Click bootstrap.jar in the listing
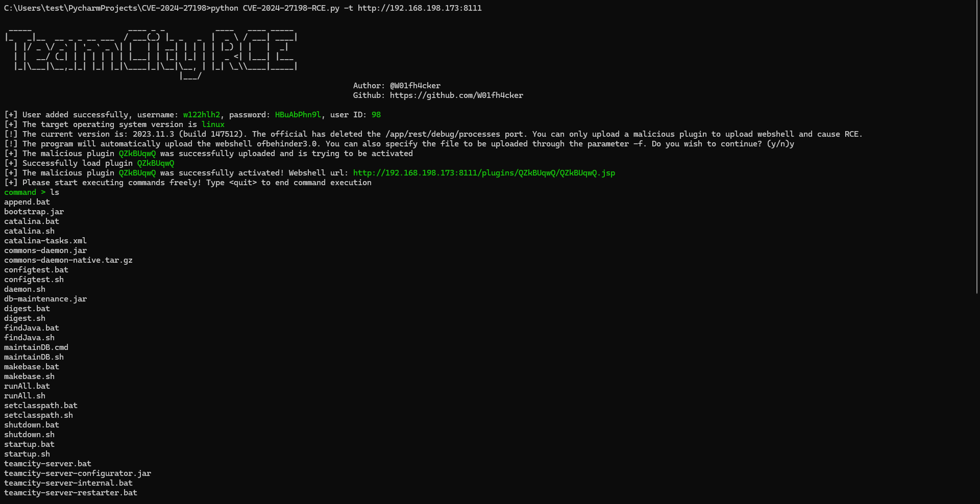The width and height of the screenshot is (980, 504). tap(34, 212)
